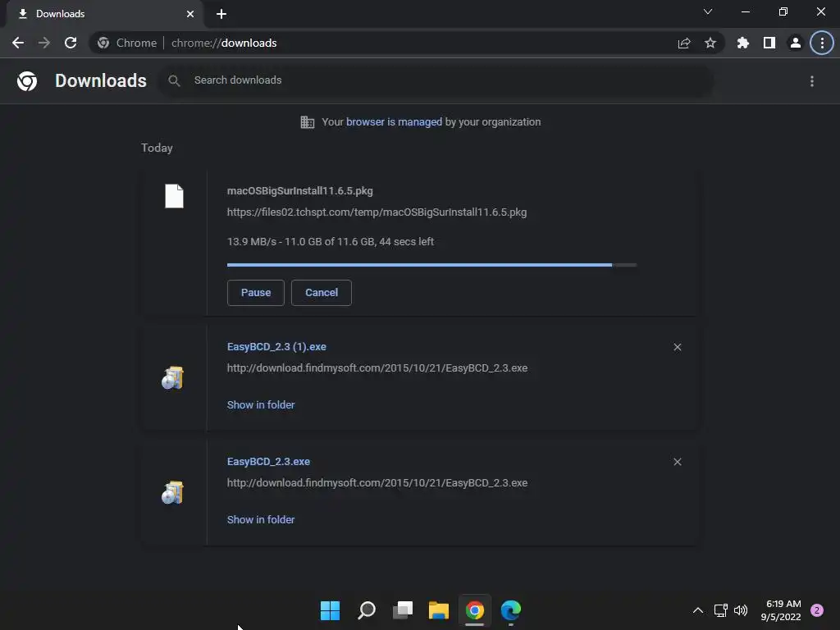Open the tab search chevron
Viewport: 840px width, 630px height.
[708, 11]
